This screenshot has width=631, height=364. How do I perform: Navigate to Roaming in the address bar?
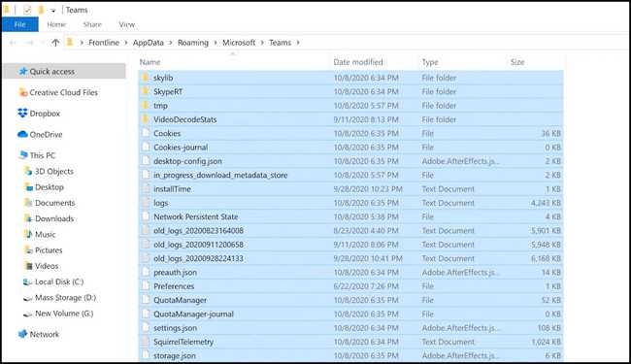point(193,43)
